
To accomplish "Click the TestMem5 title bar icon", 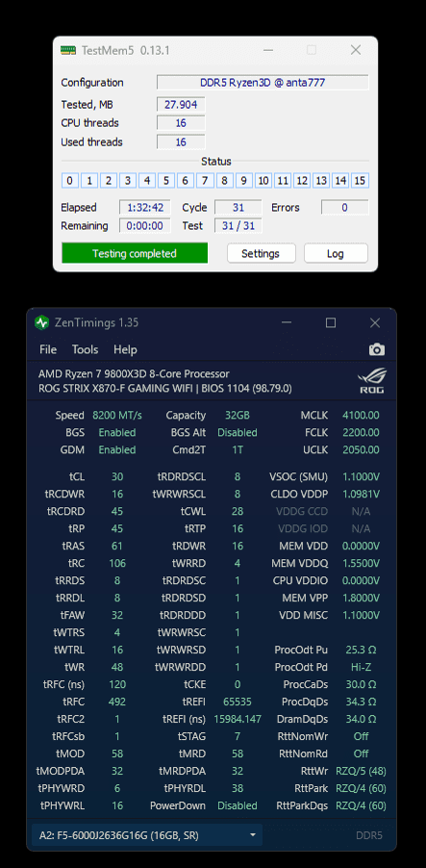I will tap(68, 50).
